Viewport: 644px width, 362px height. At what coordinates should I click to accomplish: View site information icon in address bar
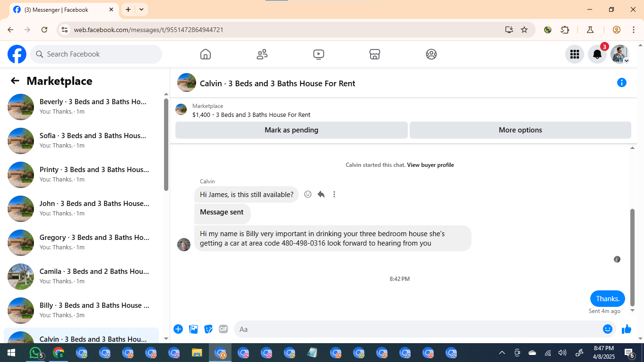pos(65,30)
